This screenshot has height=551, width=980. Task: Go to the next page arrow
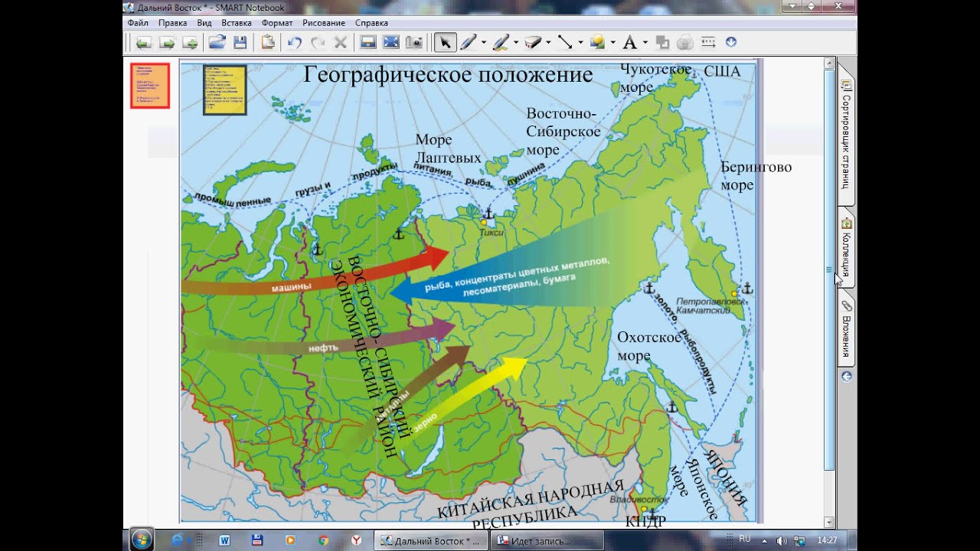[x=167, y=43]
